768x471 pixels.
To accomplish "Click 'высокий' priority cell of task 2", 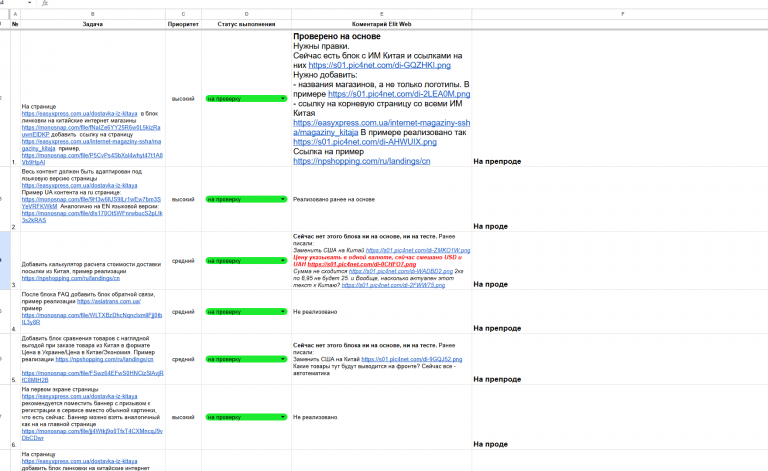I will tap(183, 199).
